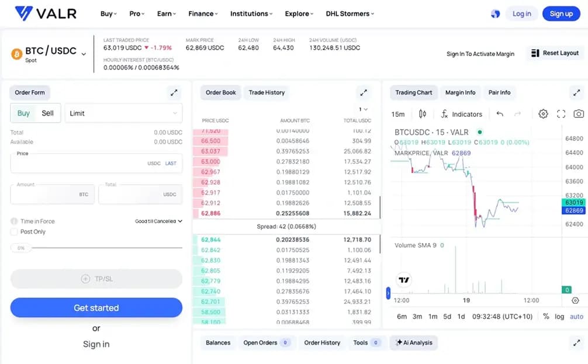The height and width of the screenshot is (364, 588).
Task: Open the BTC/USDC pair selector
Action: tap(49, 54)
